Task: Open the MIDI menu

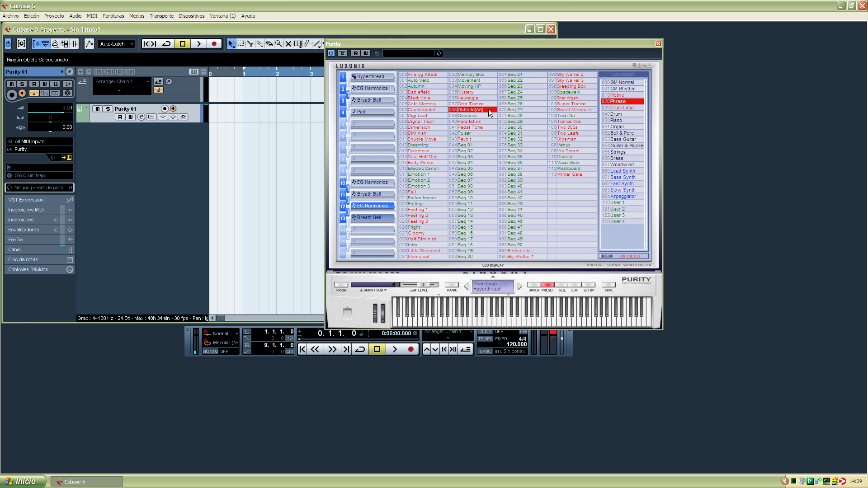Action: pyautogui.click(x=92, y=16)
